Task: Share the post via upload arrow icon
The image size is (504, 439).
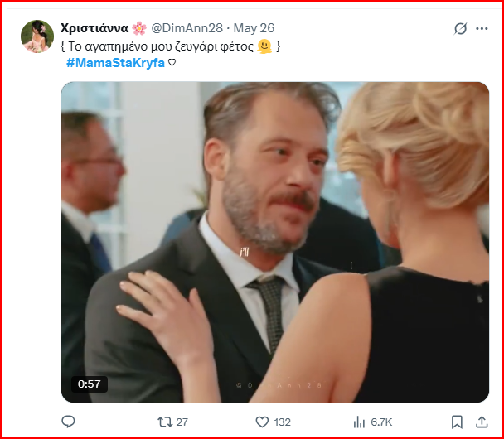Action: [x=481, y=422]
